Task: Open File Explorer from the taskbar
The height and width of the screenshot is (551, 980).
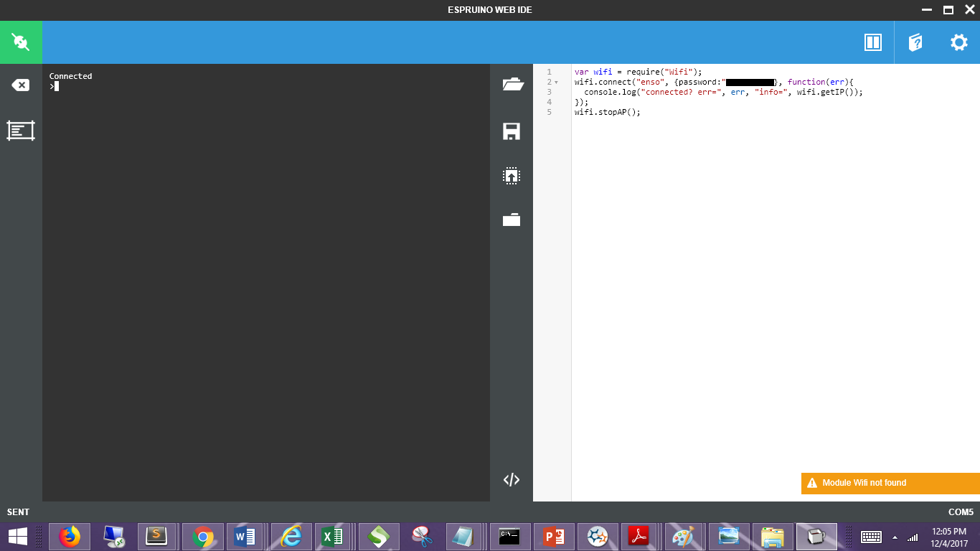Action: click(x=772, y=537)
